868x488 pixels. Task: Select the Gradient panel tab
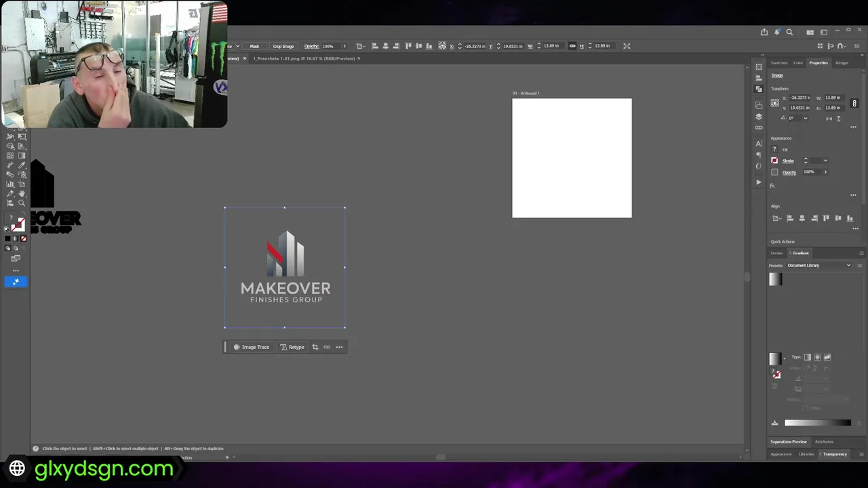click(x=800, y=253)
